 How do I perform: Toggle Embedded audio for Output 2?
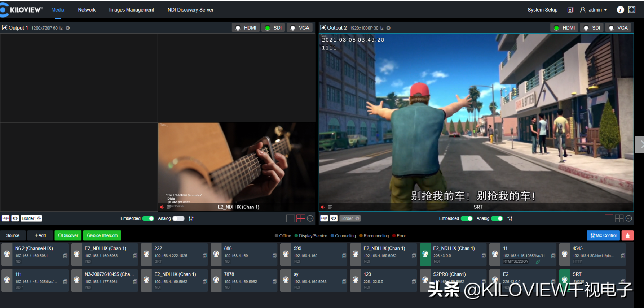point(467,218)
